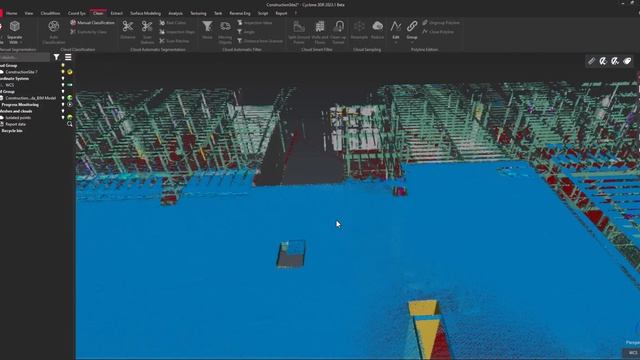Click the tree search input field
640x360 pixels.
point(24,57)
